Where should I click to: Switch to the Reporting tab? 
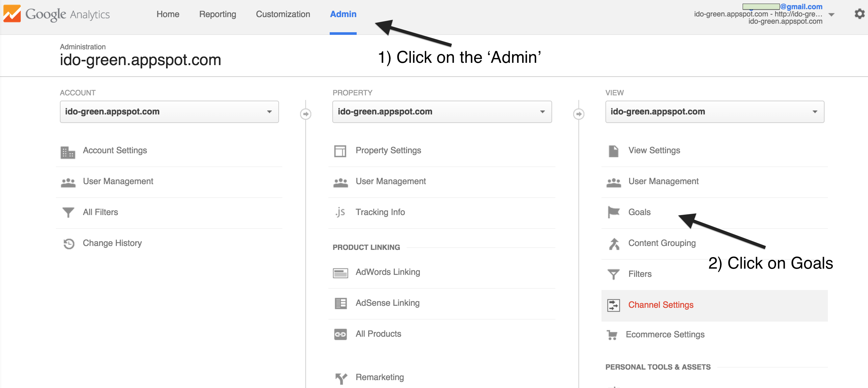point(217,14)
